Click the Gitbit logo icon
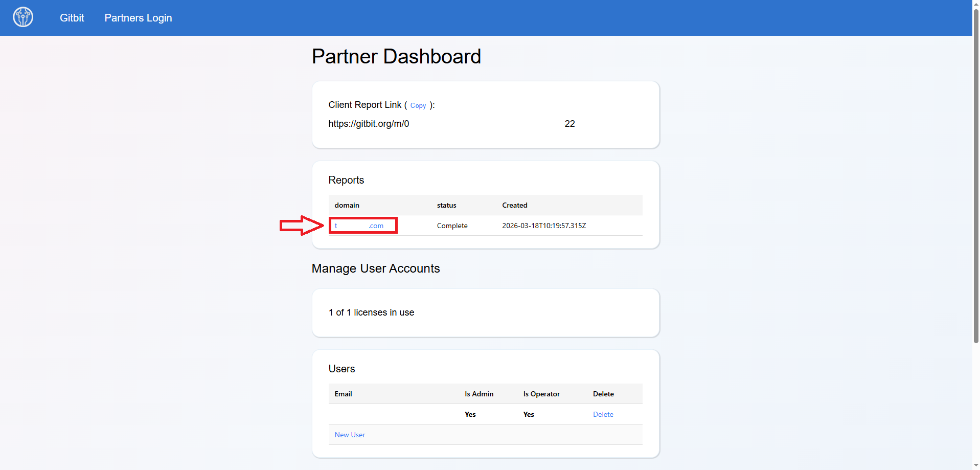The height and width of the screenshot is (470, 980). point(22,17)
